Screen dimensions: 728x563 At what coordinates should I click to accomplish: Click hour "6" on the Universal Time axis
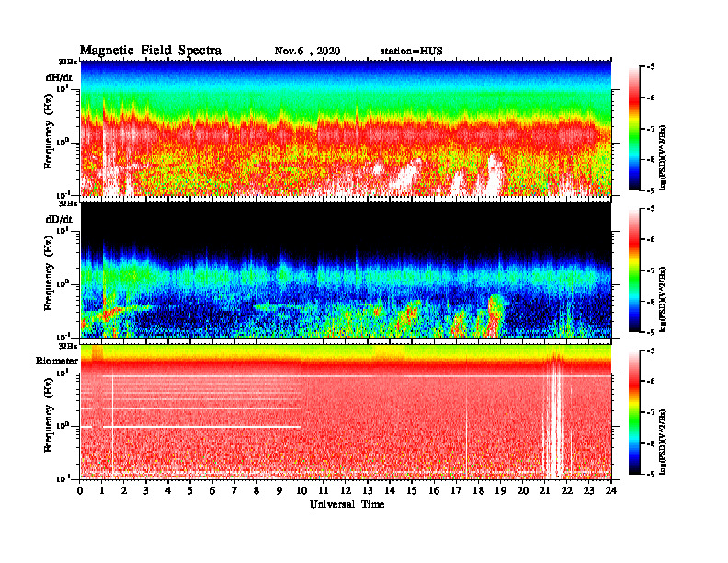click(212, 491)
